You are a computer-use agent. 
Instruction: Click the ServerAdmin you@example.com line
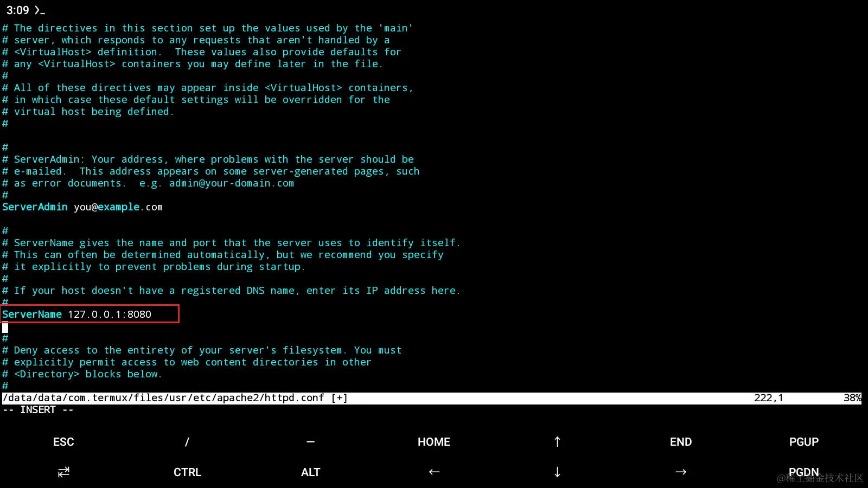[82, 207]
